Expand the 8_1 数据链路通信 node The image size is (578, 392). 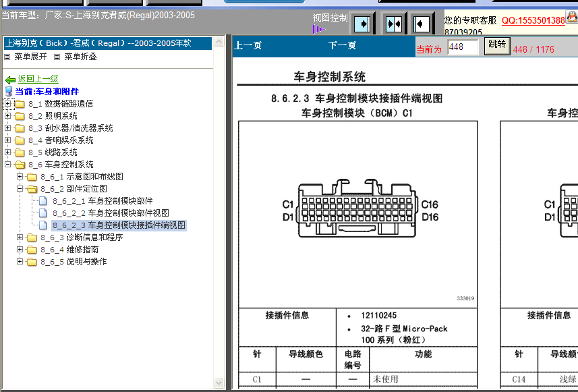[7, 104]
